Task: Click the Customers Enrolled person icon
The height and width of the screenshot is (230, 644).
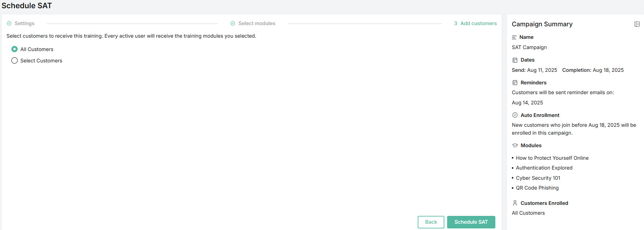Action: pos(515,203)
